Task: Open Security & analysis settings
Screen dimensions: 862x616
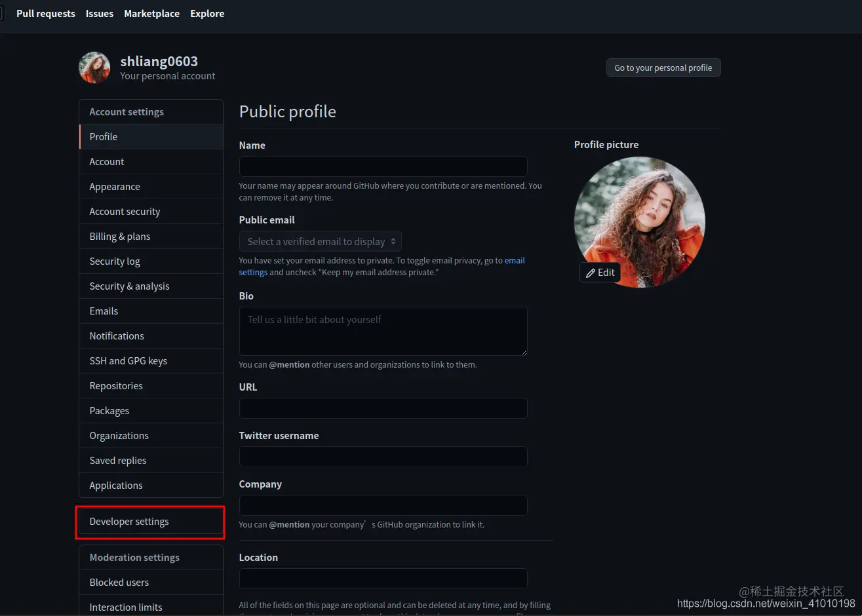Action: 151,286
